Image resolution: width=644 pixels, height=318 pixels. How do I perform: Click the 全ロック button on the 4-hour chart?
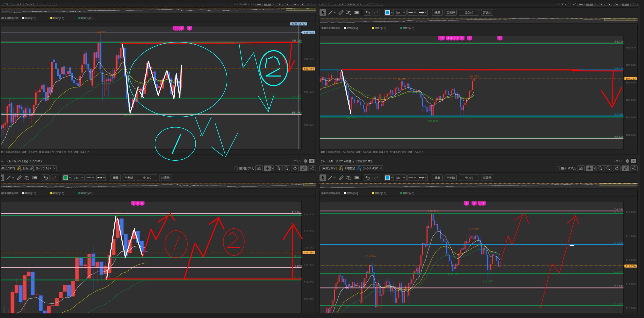click(x=469, y=178)
